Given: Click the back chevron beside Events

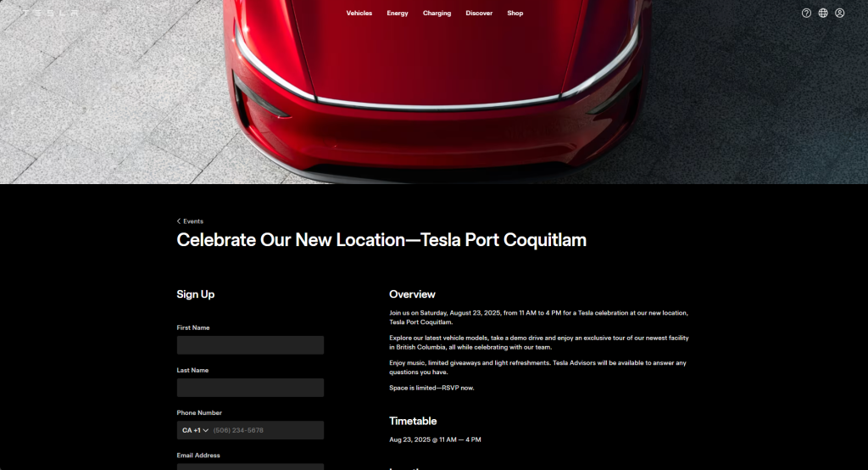Looking at the screenshot, I should (179, 221).
